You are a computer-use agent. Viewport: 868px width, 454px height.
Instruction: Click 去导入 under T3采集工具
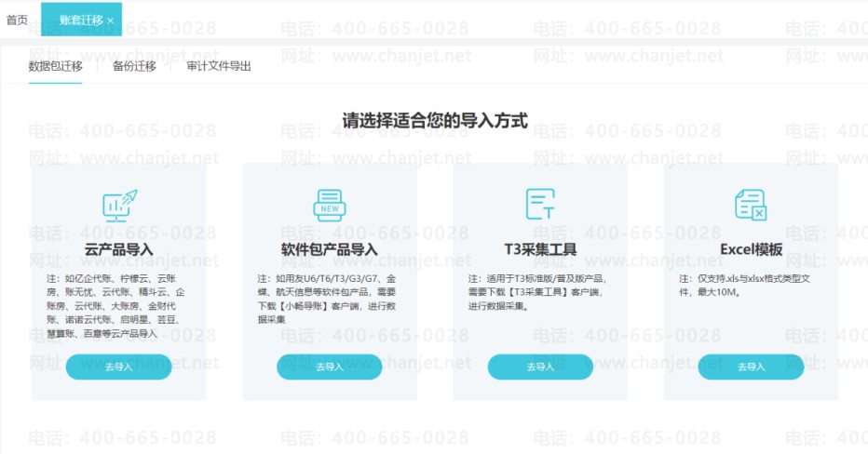click(540, 367)
